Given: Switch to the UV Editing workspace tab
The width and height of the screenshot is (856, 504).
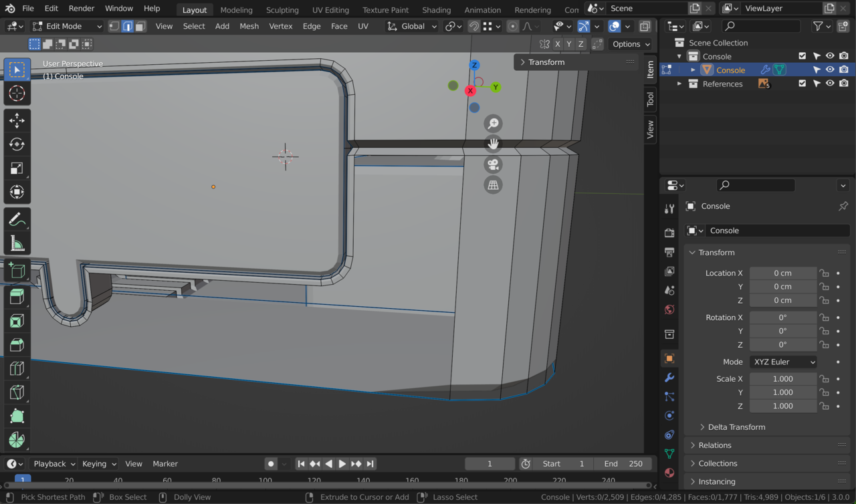Looking at the screenshot, I should coord(330,9).
